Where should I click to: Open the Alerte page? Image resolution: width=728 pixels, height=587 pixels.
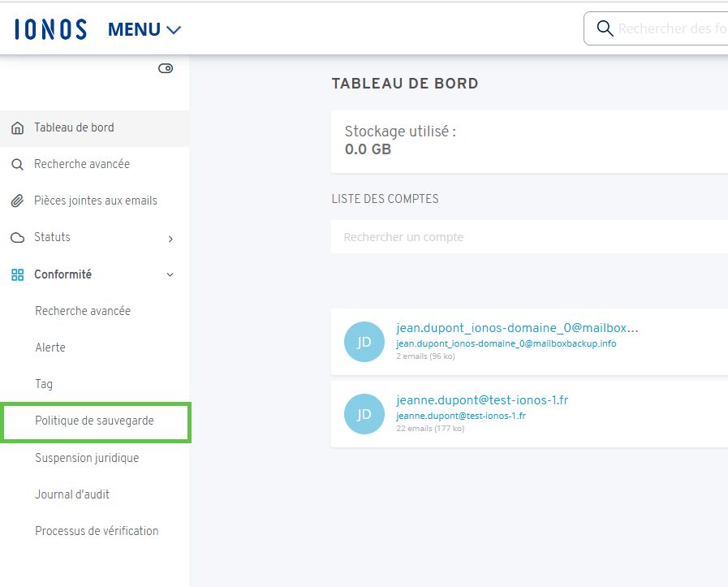(50, 347)
